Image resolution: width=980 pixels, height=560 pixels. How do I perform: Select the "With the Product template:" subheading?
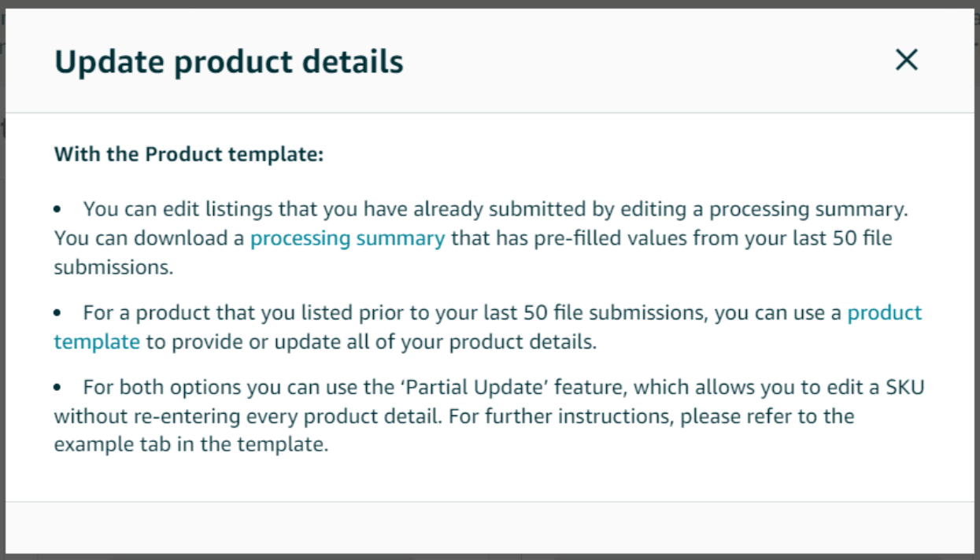click(x=189, y=154)
